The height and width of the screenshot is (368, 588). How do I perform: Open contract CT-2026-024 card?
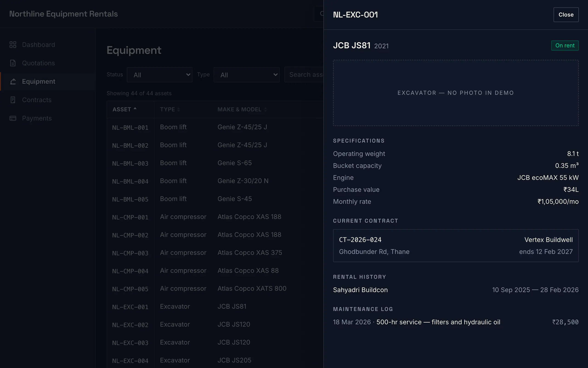tap(455, 246)
